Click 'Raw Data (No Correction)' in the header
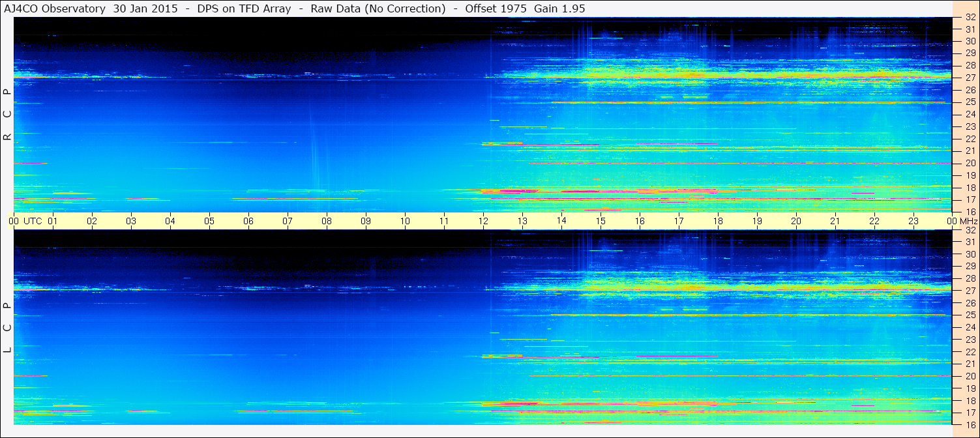This screenshot has width=980, height=438. click(378, 8)
